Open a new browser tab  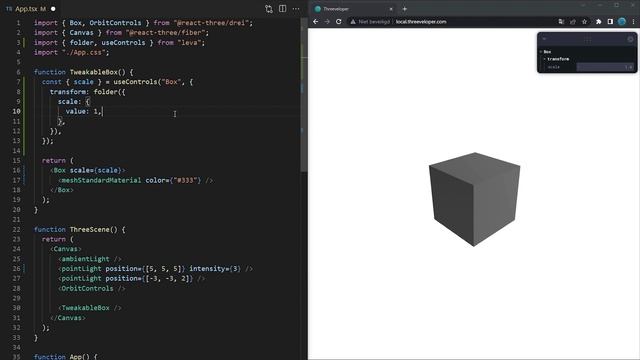(x=404, y=9)
